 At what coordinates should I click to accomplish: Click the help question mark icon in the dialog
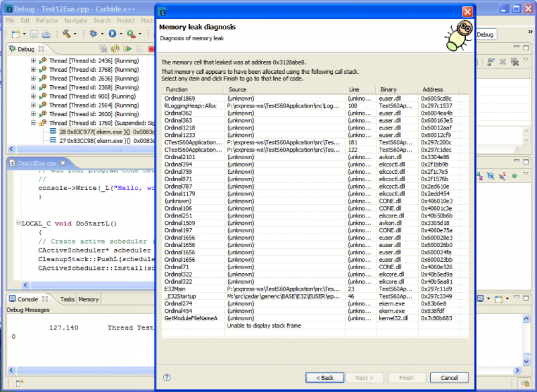pos(166,377)
